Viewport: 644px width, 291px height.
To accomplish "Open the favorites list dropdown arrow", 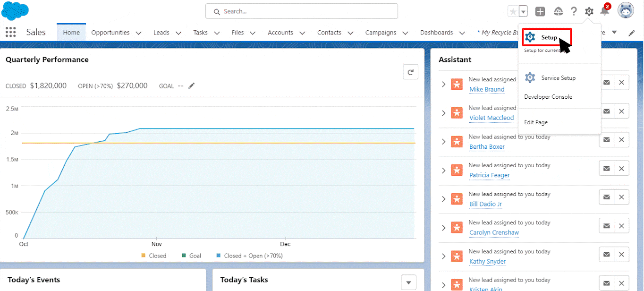I will [523, 12].
